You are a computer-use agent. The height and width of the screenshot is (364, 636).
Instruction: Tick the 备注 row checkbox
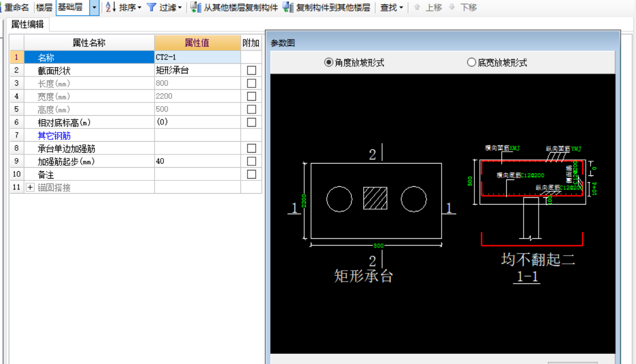pos(251,174)
